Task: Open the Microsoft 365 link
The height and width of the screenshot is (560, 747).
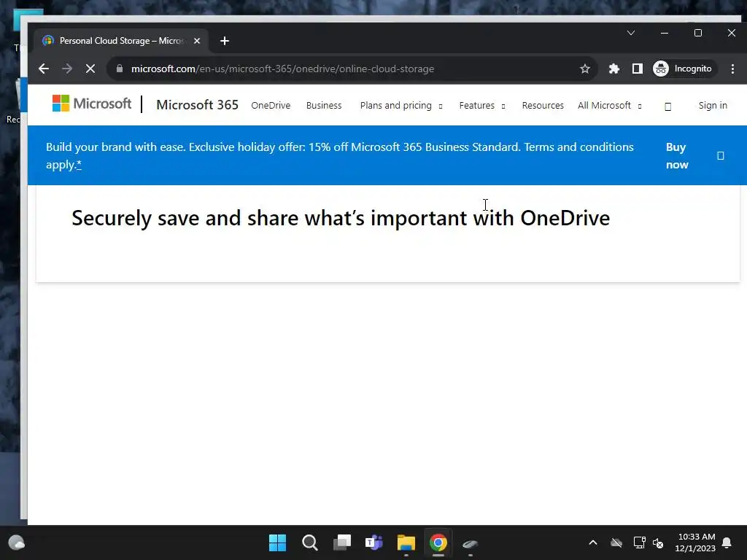Action: coord(197,105)
